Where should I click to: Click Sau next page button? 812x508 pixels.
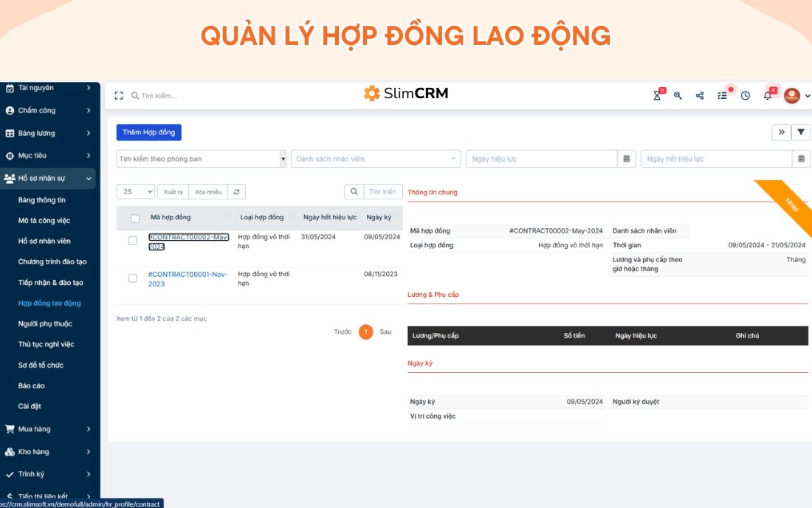click(385, 332)
